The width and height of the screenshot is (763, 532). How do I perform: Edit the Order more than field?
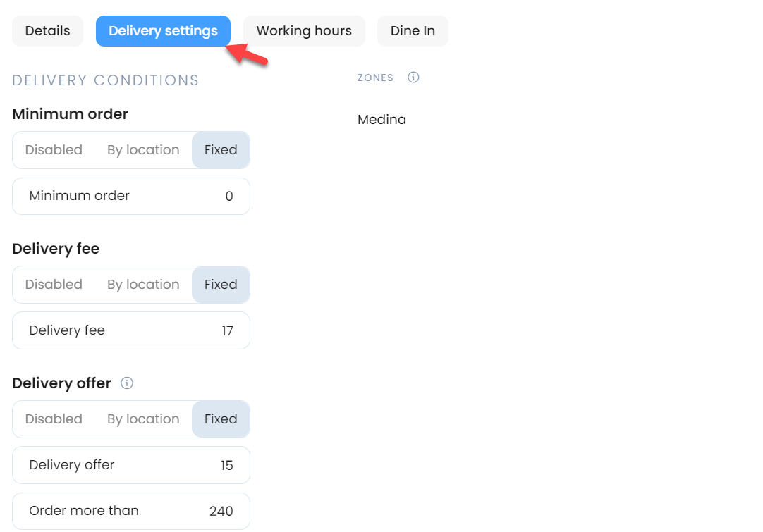pyautogui.click(x=131, y=511)
